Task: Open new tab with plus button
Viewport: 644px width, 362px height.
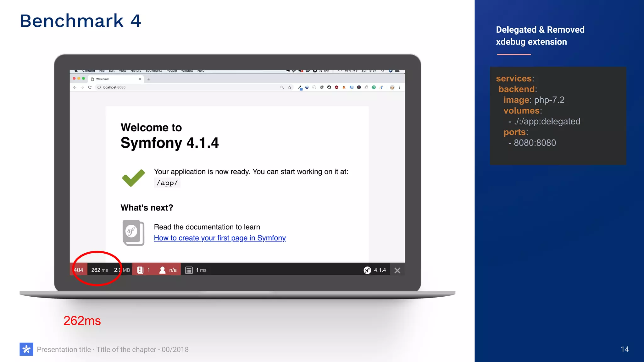Action: click(149, 79)
